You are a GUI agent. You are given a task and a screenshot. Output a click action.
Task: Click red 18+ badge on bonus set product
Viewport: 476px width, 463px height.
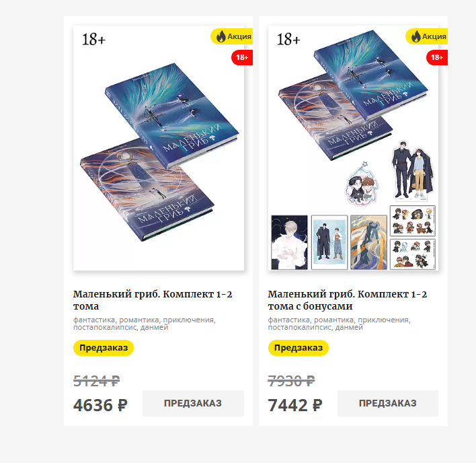[437, 57]
